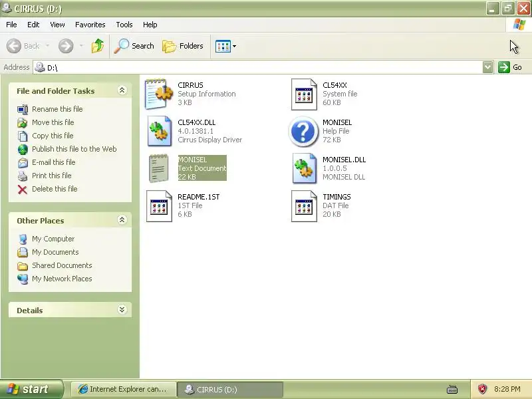532x399 pixels.
Task: Select the TIMINGS DAT file icon
Action: (x=304, y=206)
